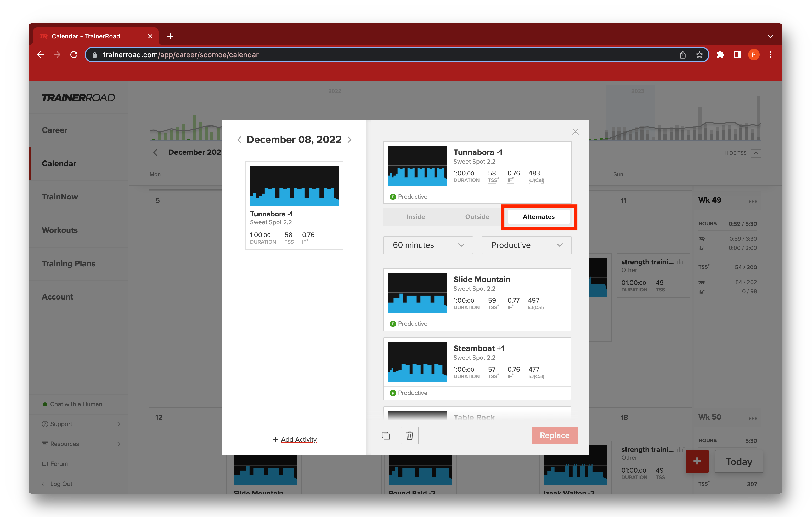The image size is (812, 517).
Task: Open Wk 49 options ellipsis
Action: click(x=752, y=201)
